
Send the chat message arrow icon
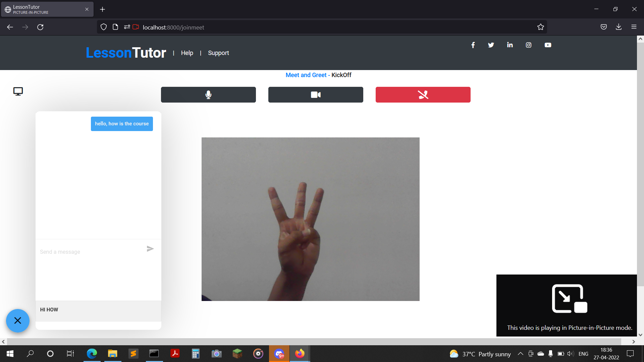[x=150, y=249]
